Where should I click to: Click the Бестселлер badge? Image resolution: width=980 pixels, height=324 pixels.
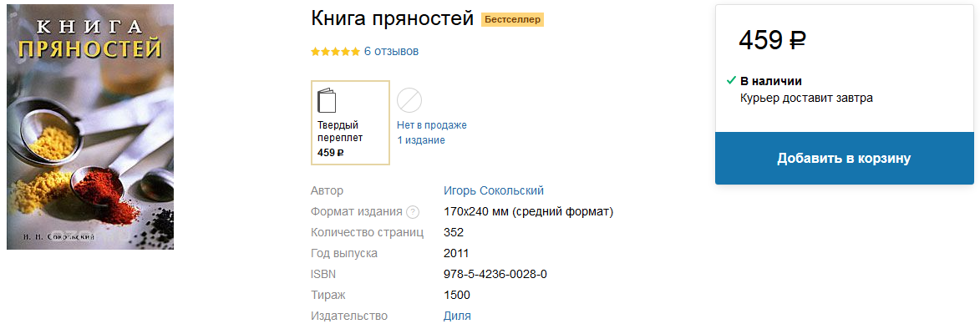click(x=512, y=20)
